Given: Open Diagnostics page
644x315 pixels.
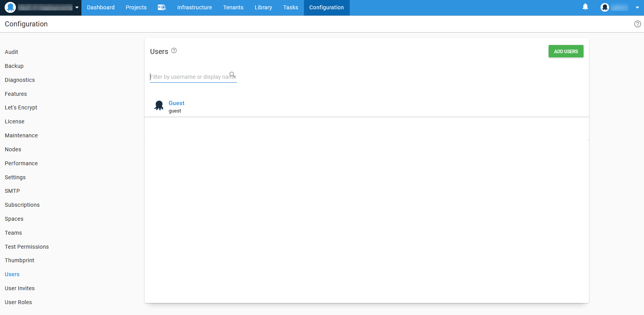Looking at the screenshot, I should pos(20,80).
